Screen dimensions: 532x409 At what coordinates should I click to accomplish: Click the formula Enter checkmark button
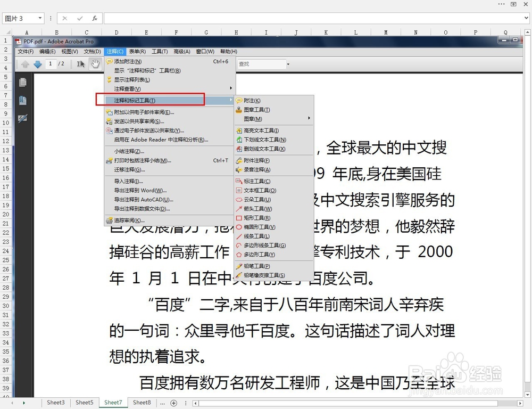pos(80,18)
